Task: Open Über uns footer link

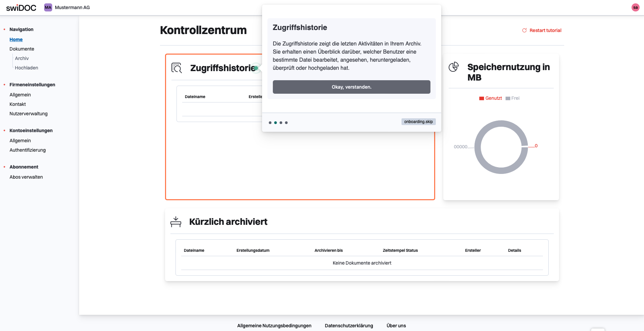Action: coord(396,326)
